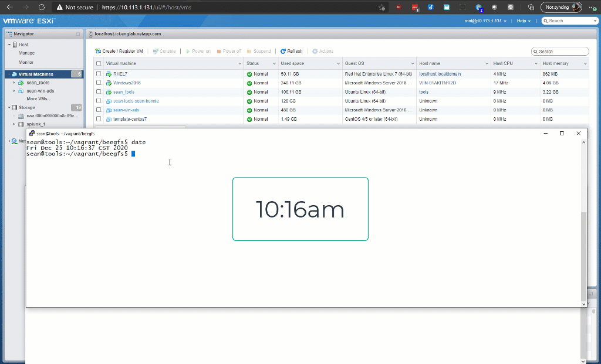601x364 pixels.
Task: Open Host name column dropdown arrow
Action: tap(487, 63)
